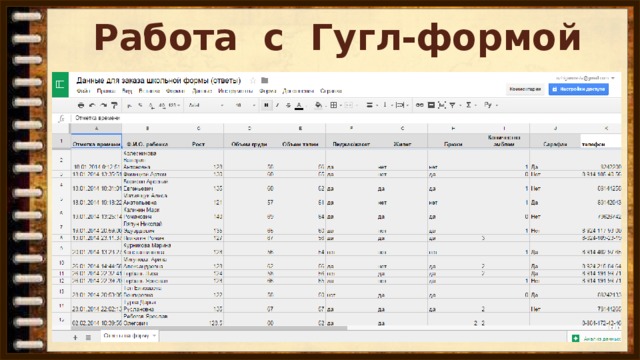This screenshot has width=640, height=360.
Task: Format cell as percent
Action: coord(140,105)
